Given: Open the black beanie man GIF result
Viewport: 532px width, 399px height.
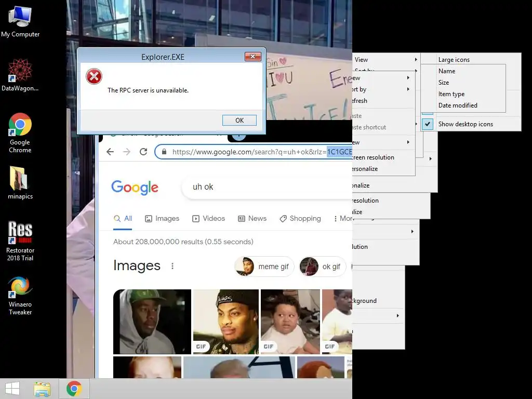Looking at the screenshot, I should [x=226, y=322].
